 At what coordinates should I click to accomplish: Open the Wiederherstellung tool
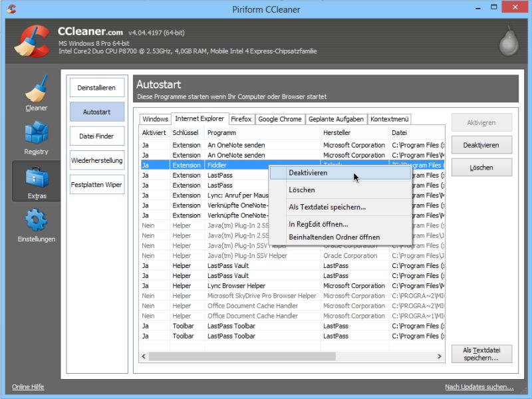96,160
